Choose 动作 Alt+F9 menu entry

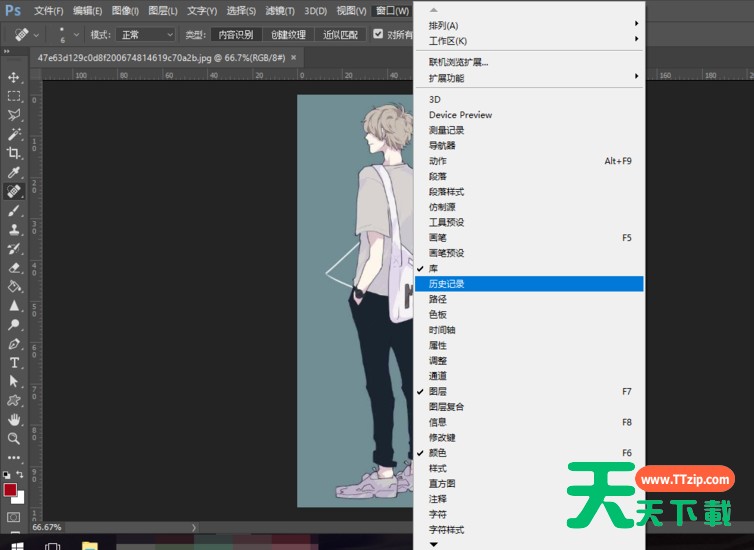pos(529,161)
